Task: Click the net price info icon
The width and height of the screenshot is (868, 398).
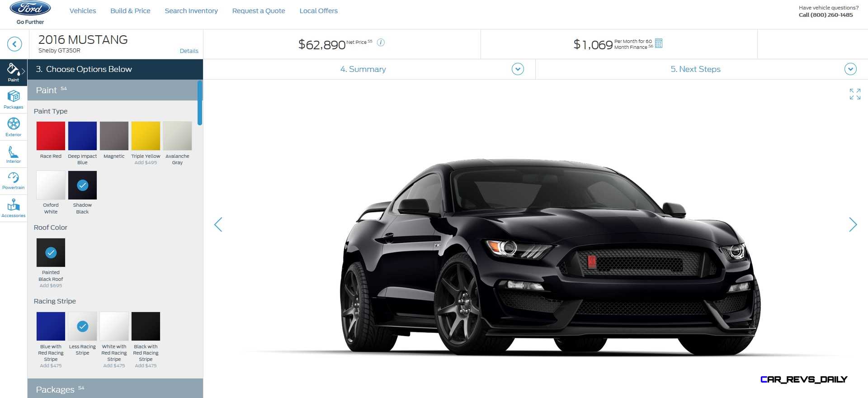Action: coord(381,43)
